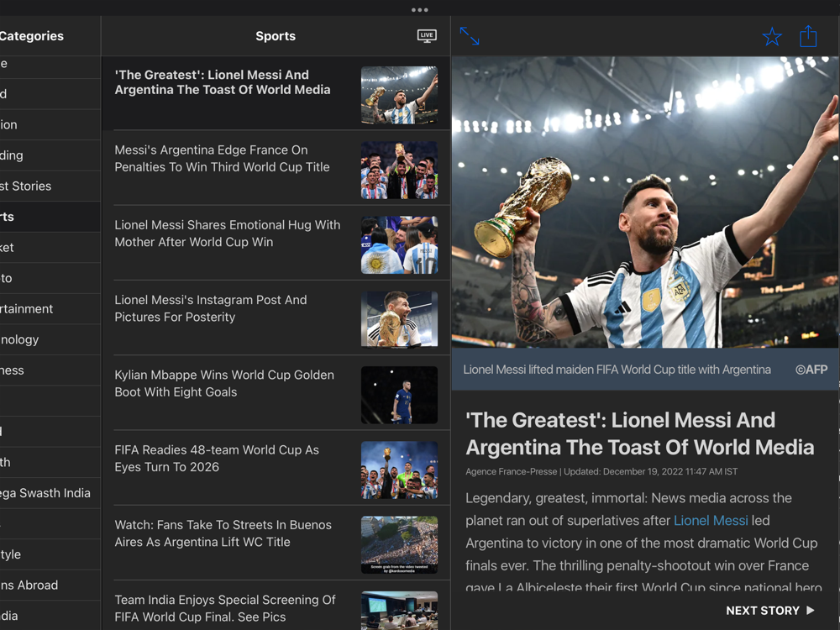Open 'The Greatest' Messi story in list
This screenshot has height=630, width=840.
(x=276, y=93)
